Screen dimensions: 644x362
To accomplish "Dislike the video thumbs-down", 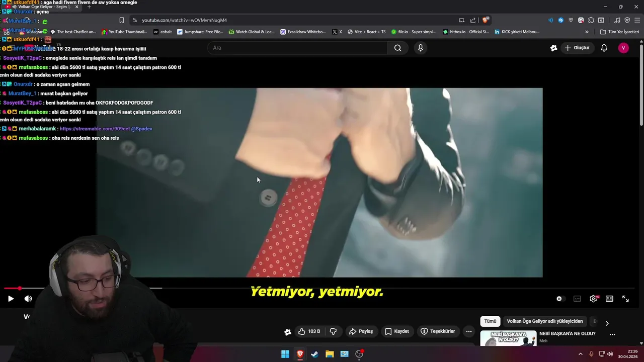I will point(333,331).
